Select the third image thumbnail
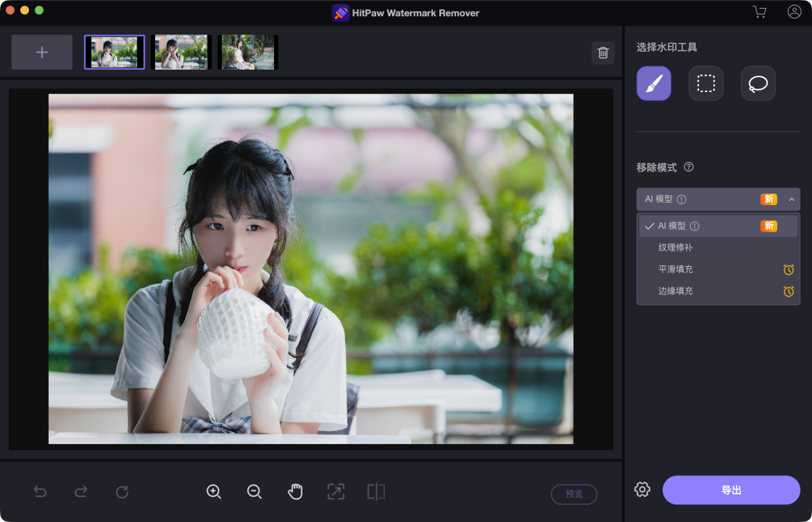Viewport: 812px width, 522px height. click(x=247, y=52)
